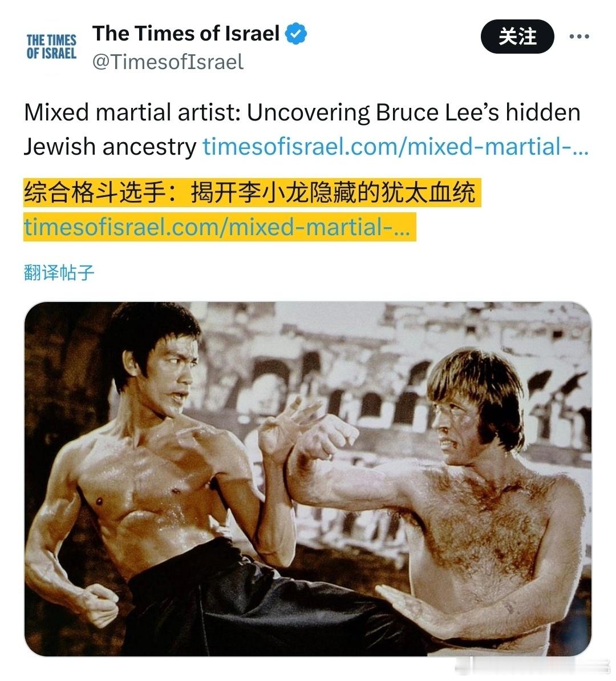This screenshot has width=616, height=681.
Task: Click the highlighted Chinese translation 综合格斗选手 line
Action: pyautogui.click(x=250, y=192)
